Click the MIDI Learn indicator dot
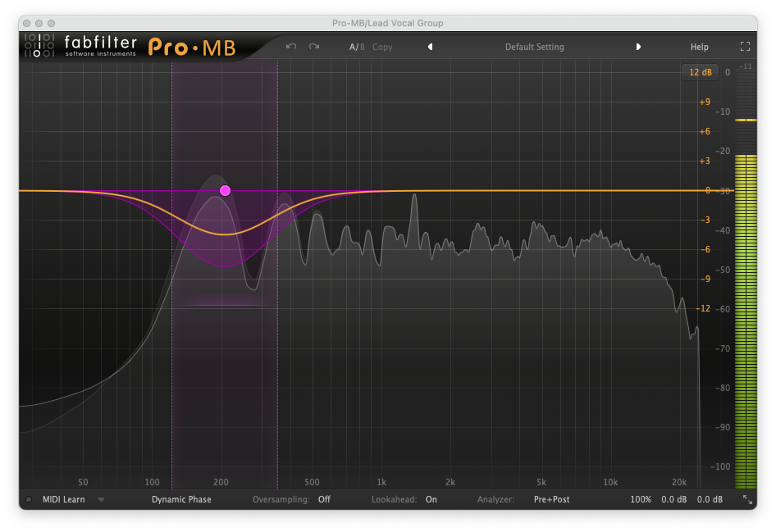 29,499
